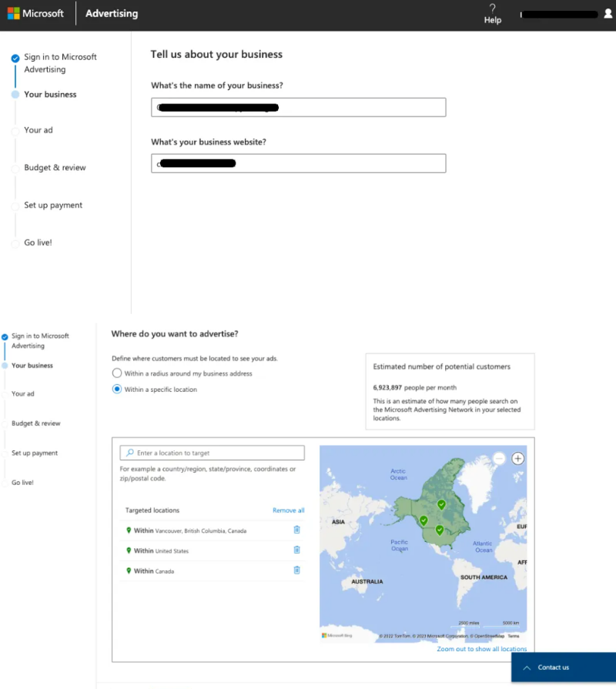This screenshot has width=616, height=689.
Task: Click the business name input field
Action: pos(298,107)
